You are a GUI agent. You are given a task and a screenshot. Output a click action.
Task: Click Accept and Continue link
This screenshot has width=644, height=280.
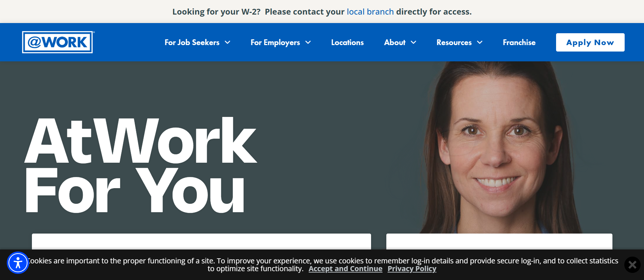click(x=345, y=269)
